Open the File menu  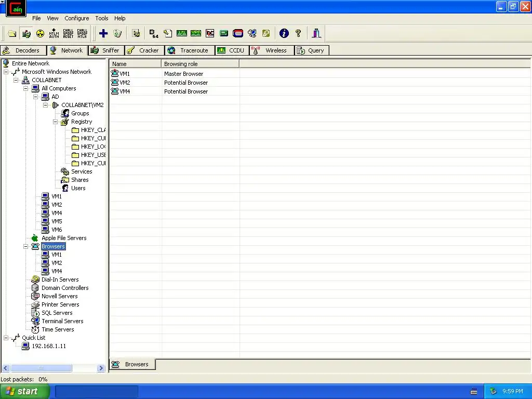[36, 18]
